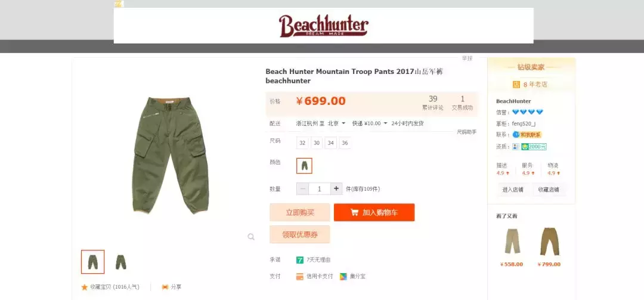644x300 pixels.
Task: Choose the green pants color swatch
Action: click(x=304, y=166)
